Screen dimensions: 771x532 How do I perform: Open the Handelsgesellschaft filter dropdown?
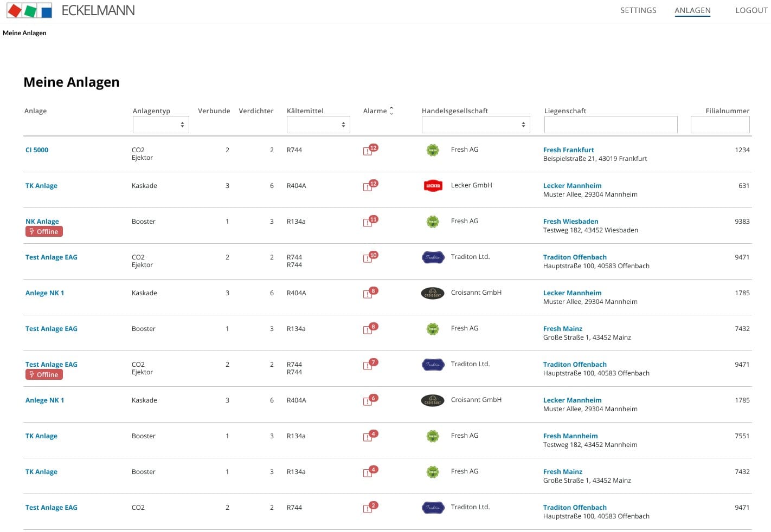476,125
